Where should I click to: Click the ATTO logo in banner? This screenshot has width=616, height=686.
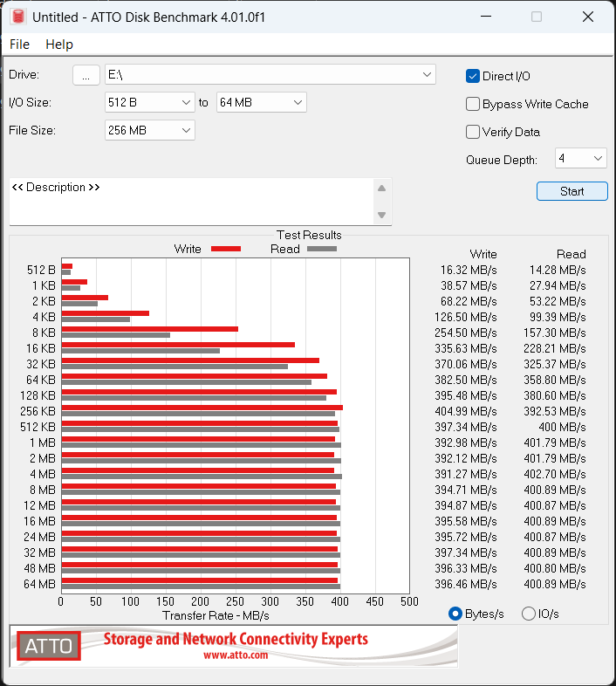(x=49, y=646)
